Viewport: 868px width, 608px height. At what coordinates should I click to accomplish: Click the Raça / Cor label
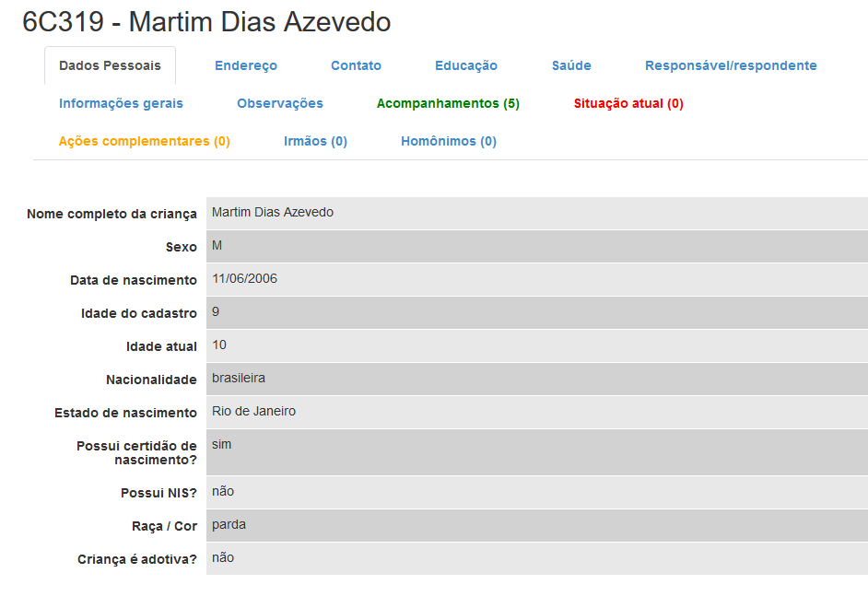[x=164, y=527]
